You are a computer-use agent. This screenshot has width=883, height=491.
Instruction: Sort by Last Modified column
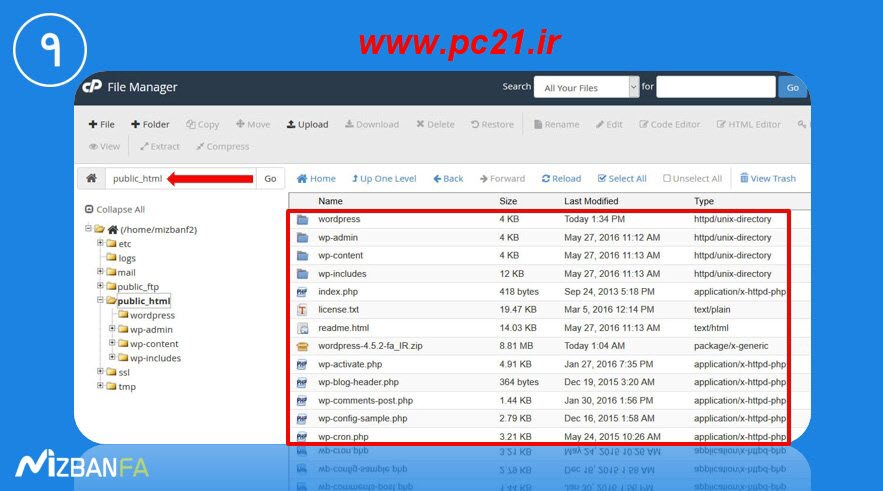pyautogui.click(x=591, y=201)
